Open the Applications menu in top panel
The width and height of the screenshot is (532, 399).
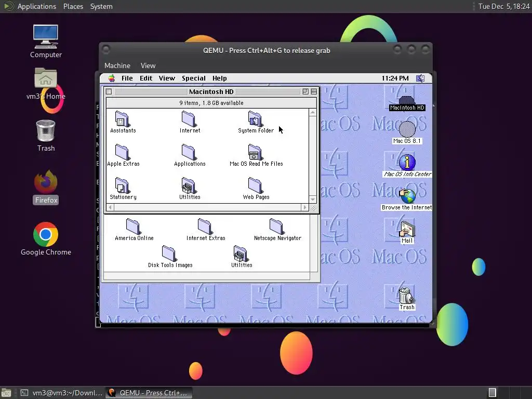(x=37, y=6)
